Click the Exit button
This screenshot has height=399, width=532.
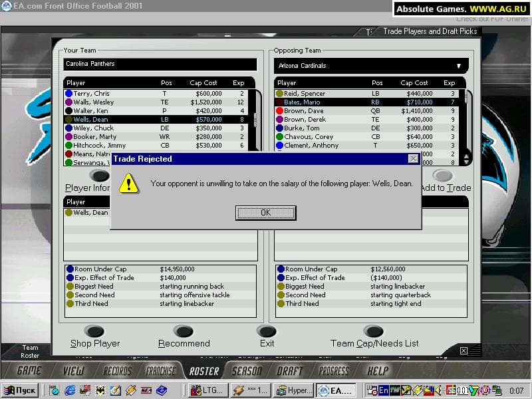(267, 331)
